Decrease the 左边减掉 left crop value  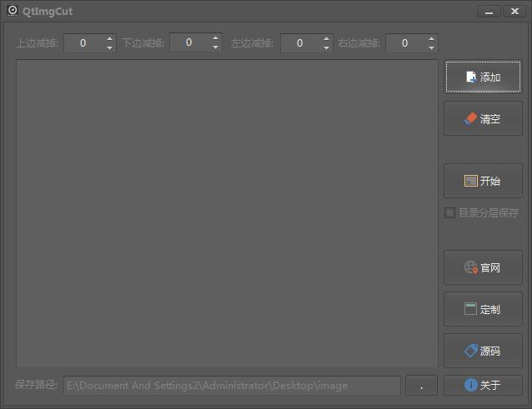pos(326,47)
